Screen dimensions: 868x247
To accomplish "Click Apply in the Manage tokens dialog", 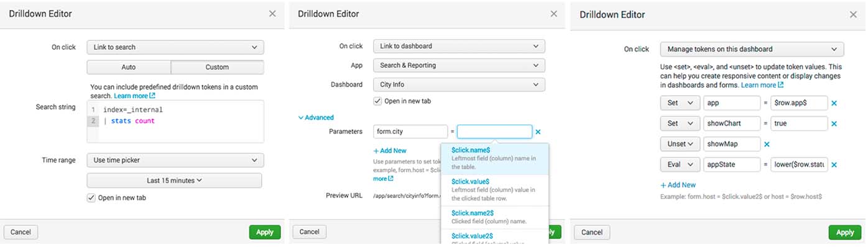I will tap(844, 232).
